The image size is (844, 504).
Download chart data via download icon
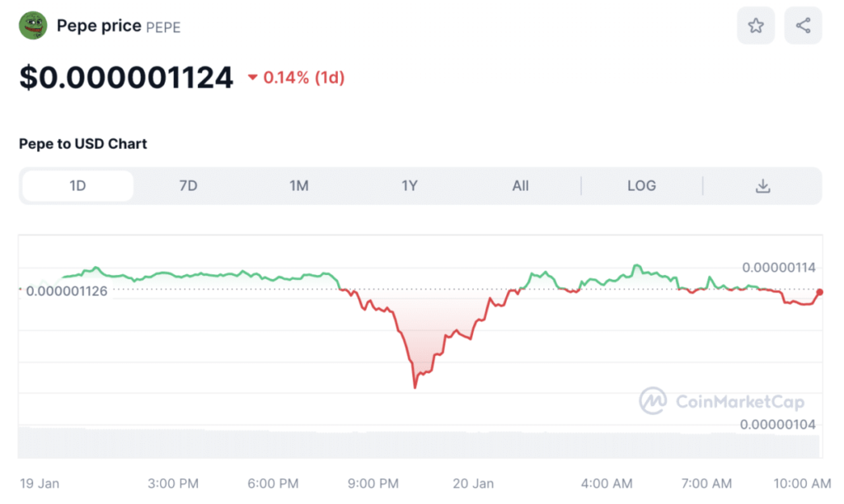[762, 186]
